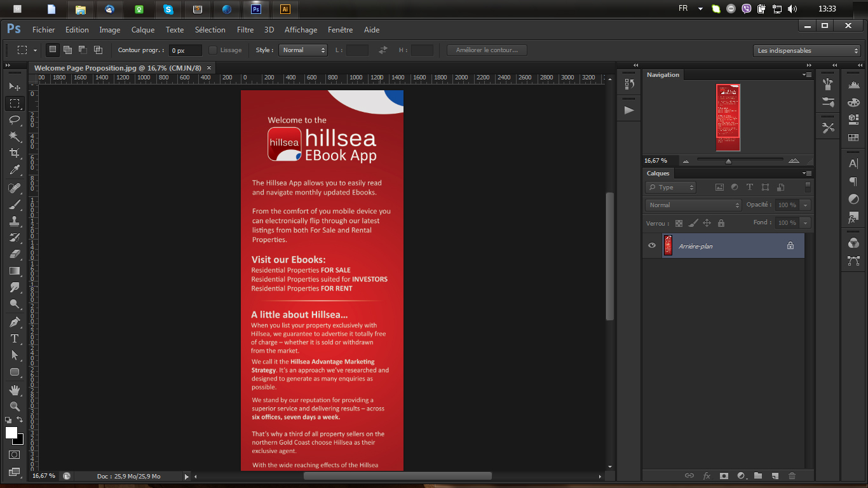Select the Move tool
Viewport: 868px width, 488px height.
[15, 86]
